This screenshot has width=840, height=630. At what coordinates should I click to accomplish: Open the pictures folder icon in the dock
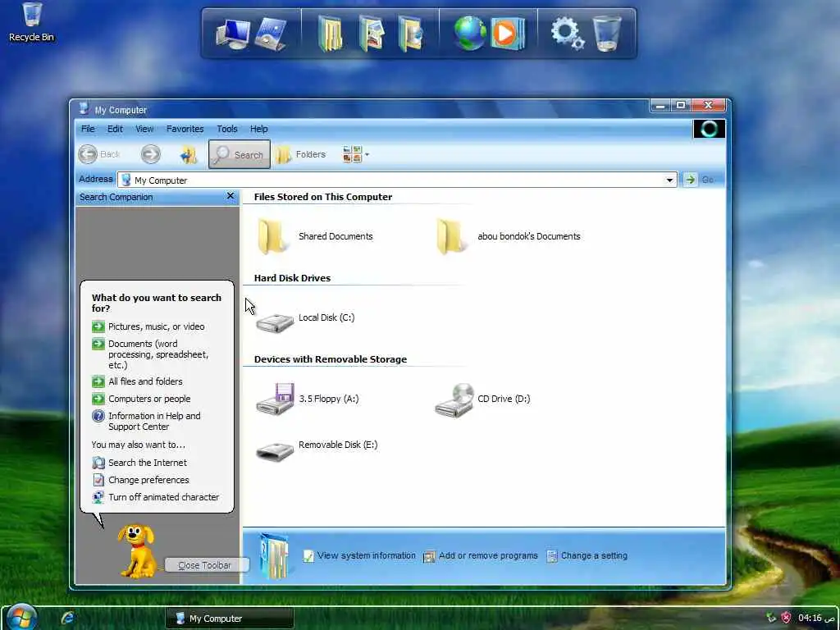372,34
